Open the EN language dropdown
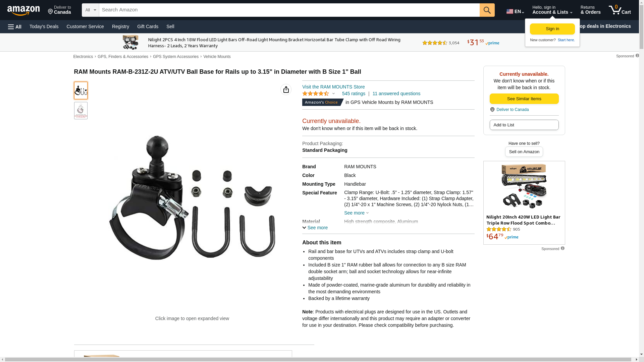Screen dimensions: 644x362 (x=515, y=11)
